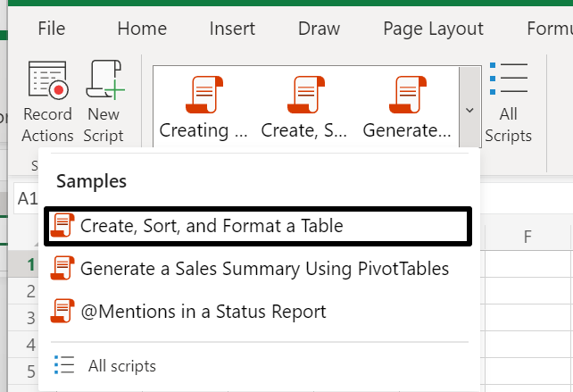
Task: Switch to Page Layout tab
Action: (x=433, y=29)
